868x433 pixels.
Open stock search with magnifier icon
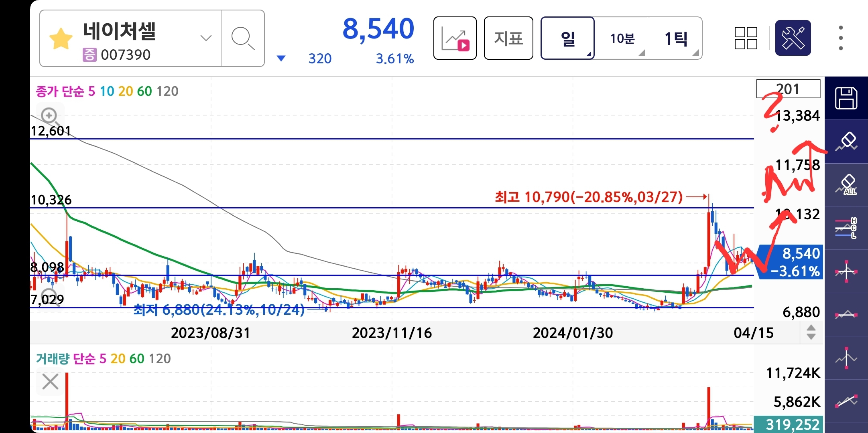pos(243,38)
